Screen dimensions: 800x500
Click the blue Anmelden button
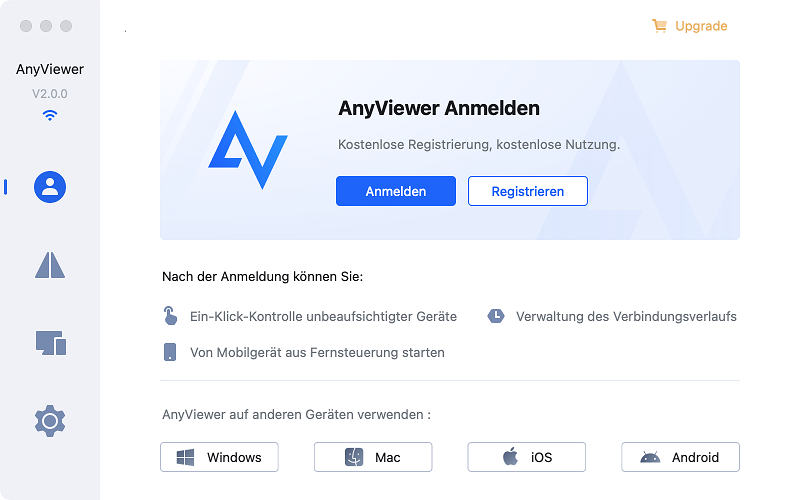396,191
